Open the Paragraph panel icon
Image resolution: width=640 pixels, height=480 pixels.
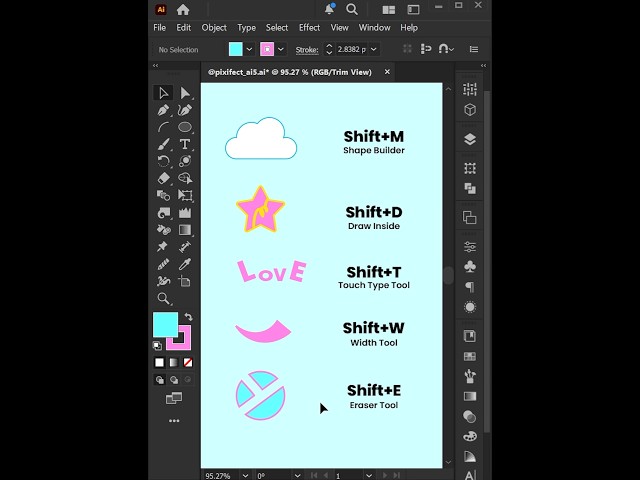point(470,287)
